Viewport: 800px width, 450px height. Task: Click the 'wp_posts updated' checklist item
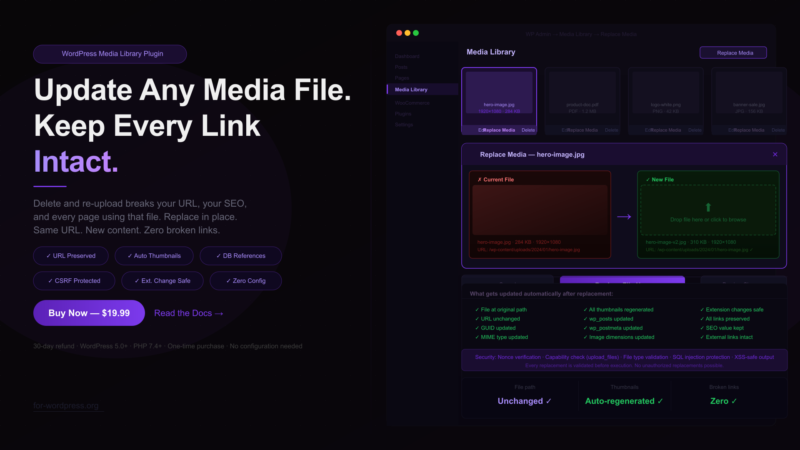pos(608,319)
